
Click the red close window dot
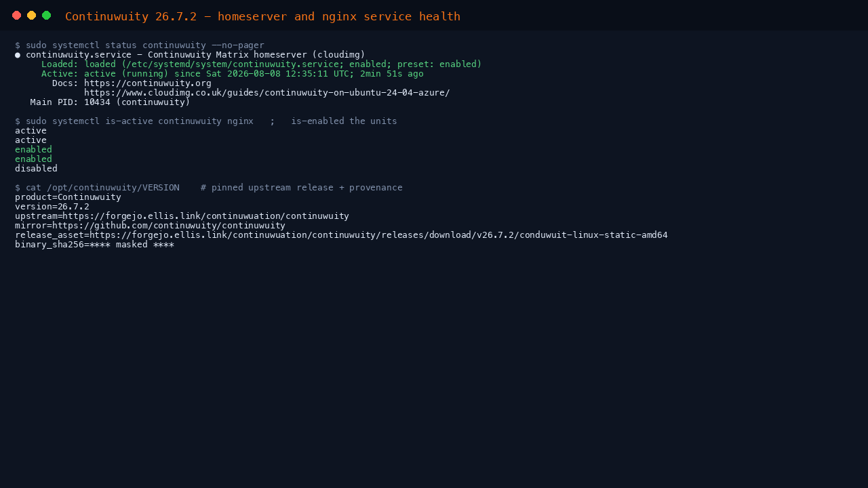17,16
